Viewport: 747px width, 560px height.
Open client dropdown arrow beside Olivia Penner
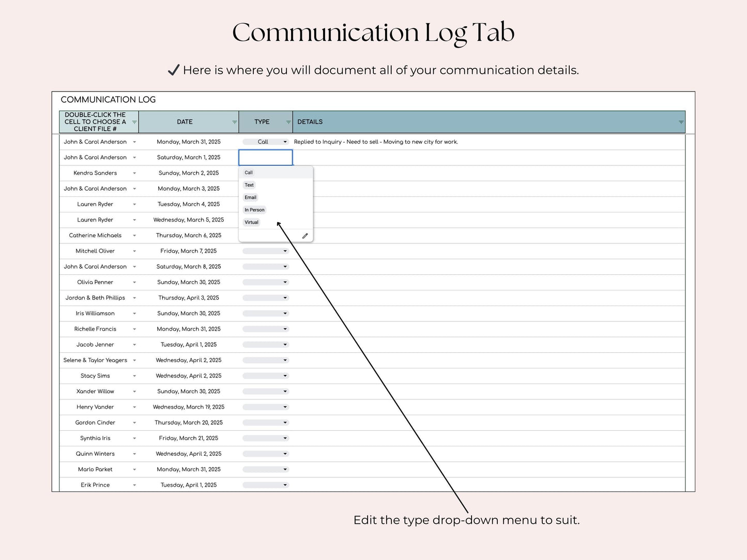134,283
